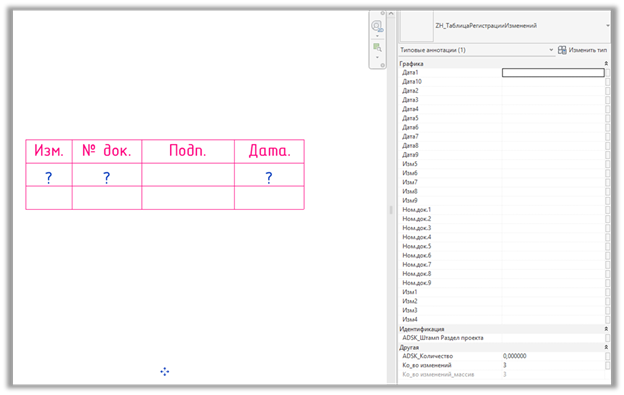This screenshot has width=624, height=395.
Task: Click the associate parameter box for Дата1
Action: pos(607,72)
